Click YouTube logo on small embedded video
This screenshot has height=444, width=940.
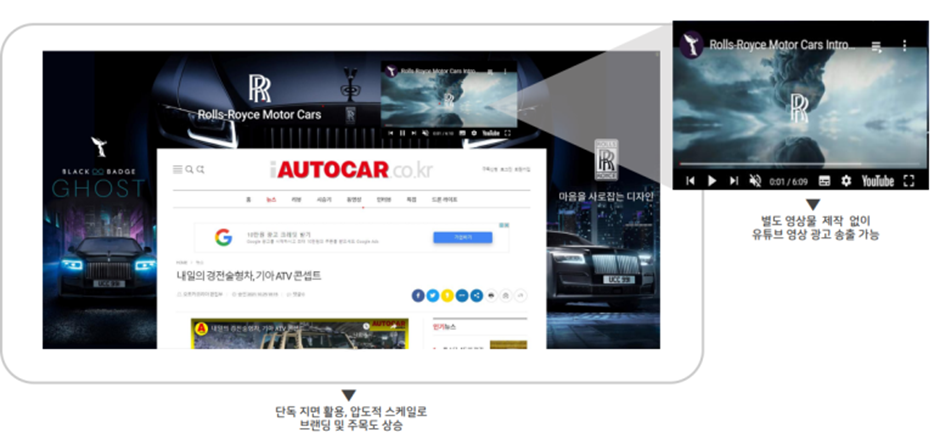(490, 133)
